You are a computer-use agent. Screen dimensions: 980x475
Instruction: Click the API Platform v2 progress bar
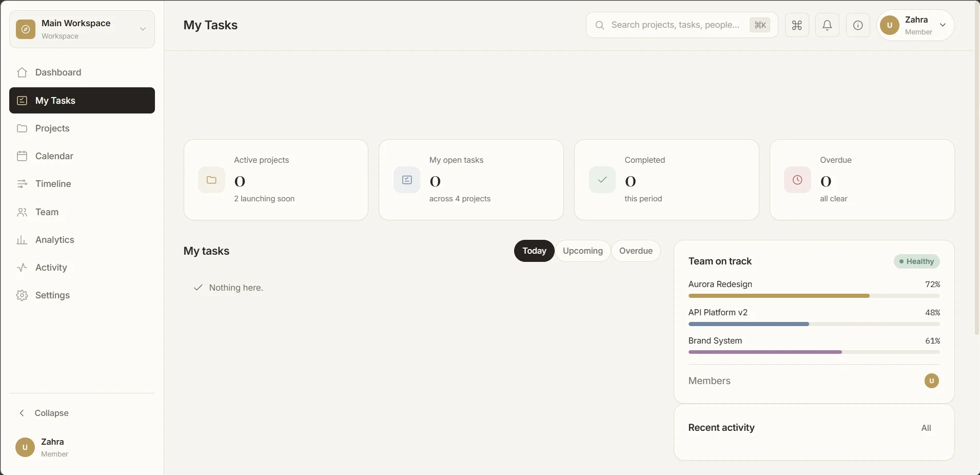814,324
